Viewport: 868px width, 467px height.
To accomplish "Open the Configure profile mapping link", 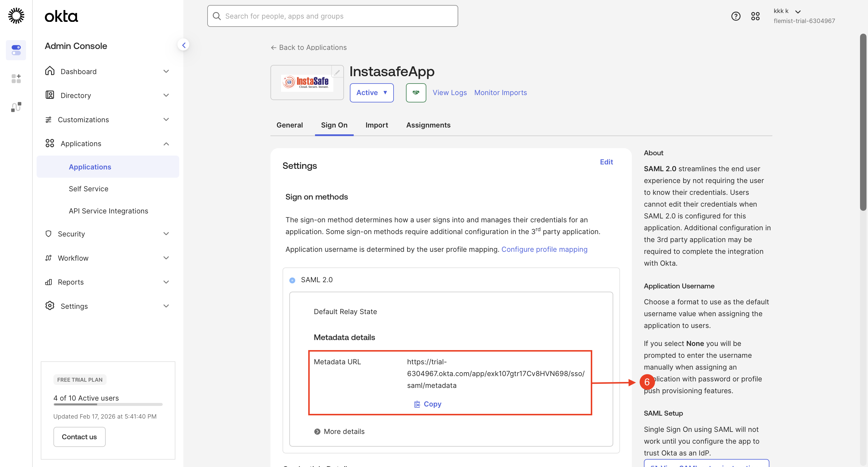I will tap(544, 249).
